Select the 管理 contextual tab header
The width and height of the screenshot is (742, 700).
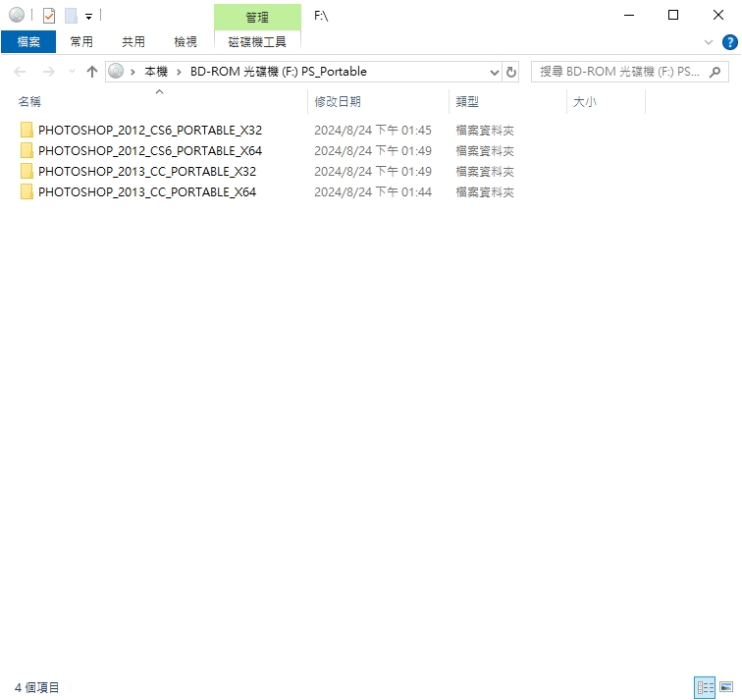tap(257, 17)
